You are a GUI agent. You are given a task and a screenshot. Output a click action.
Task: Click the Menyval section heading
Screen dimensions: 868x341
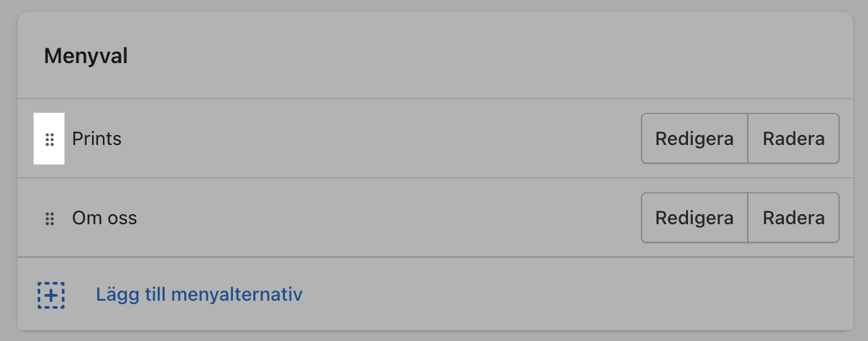[86, 56]
